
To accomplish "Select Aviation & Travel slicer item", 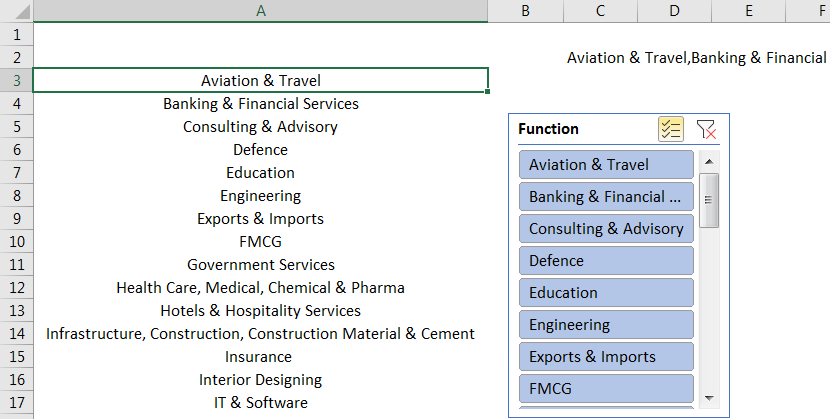I will [606, 165].
